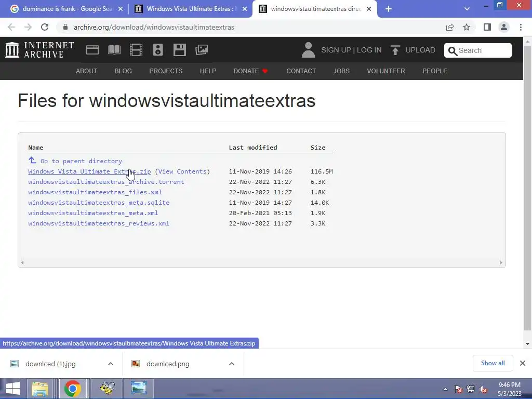Open a new browser tab
Viewport: 532px width, 399px height.
(x=389, y=9)
